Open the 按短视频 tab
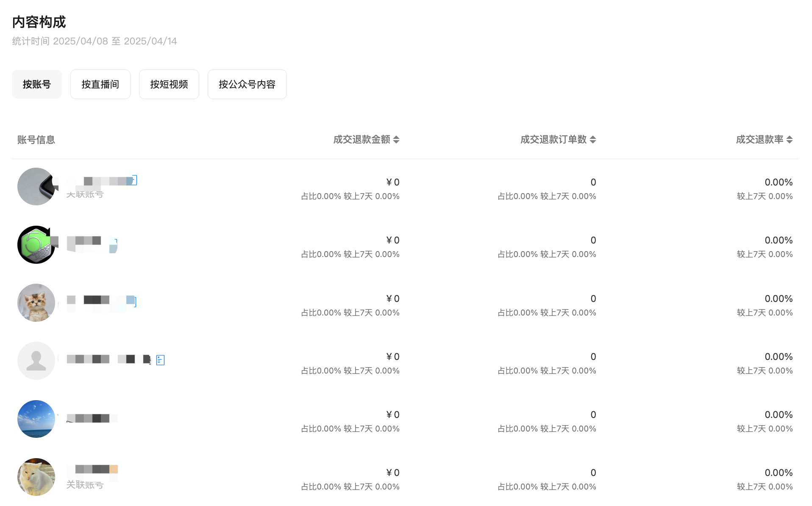 [x=169, y=84]
